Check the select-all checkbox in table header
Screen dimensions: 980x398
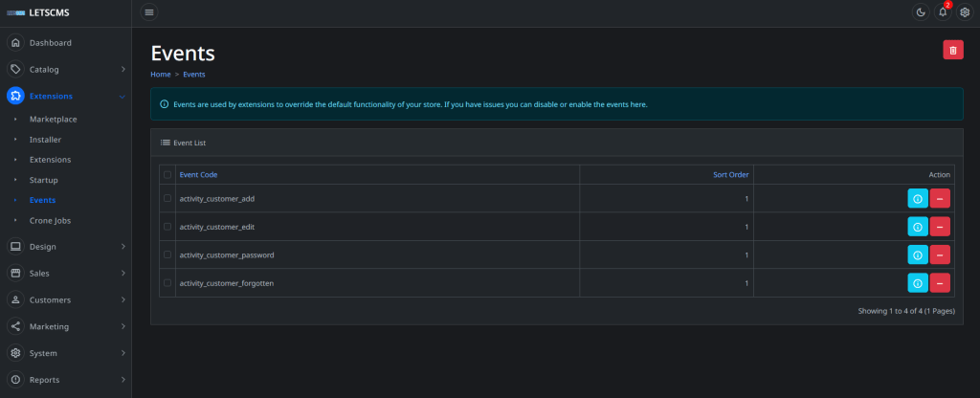pos(167,175)
